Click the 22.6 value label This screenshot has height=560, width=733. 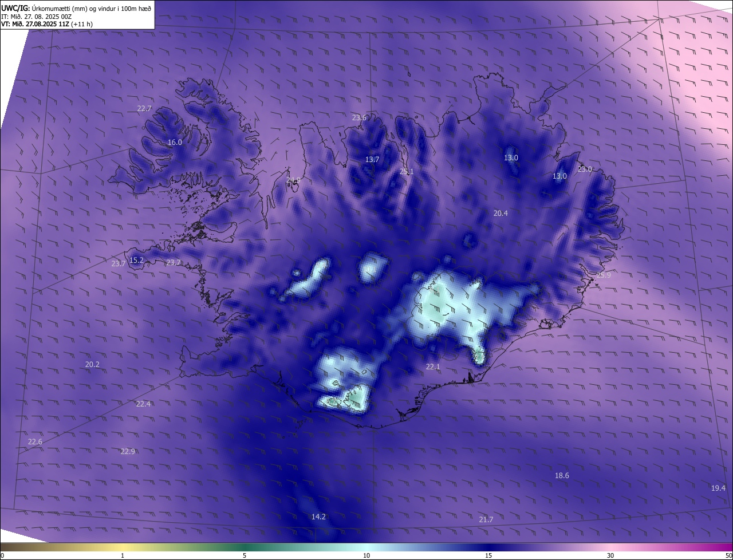[x=35, y=442]
